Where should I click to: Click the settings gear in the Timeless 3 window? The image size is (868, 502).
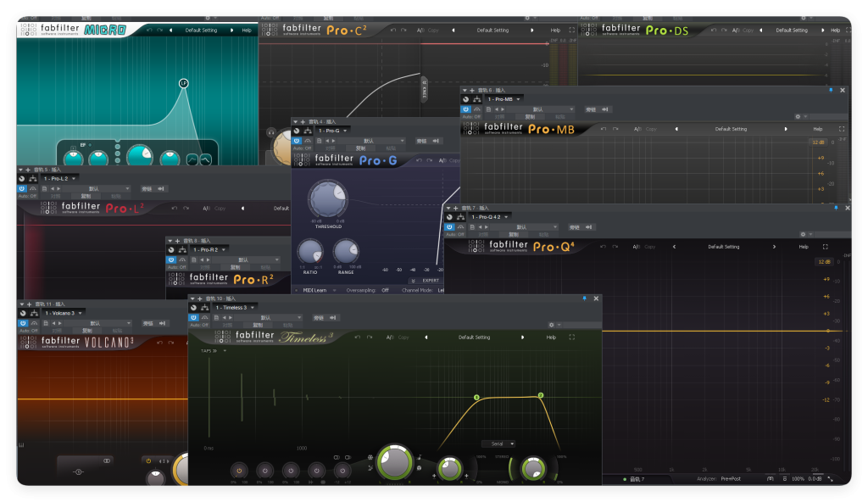pos(551,325)
